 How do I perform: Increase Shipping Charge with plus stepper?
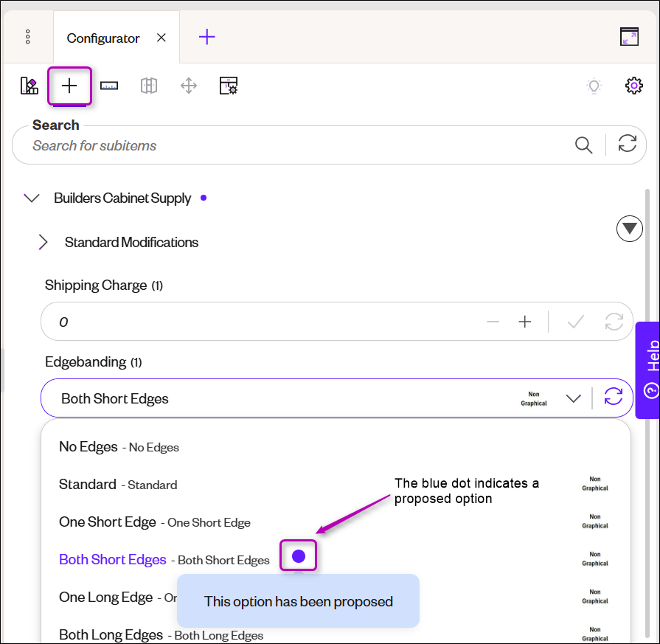pos(525,322)
